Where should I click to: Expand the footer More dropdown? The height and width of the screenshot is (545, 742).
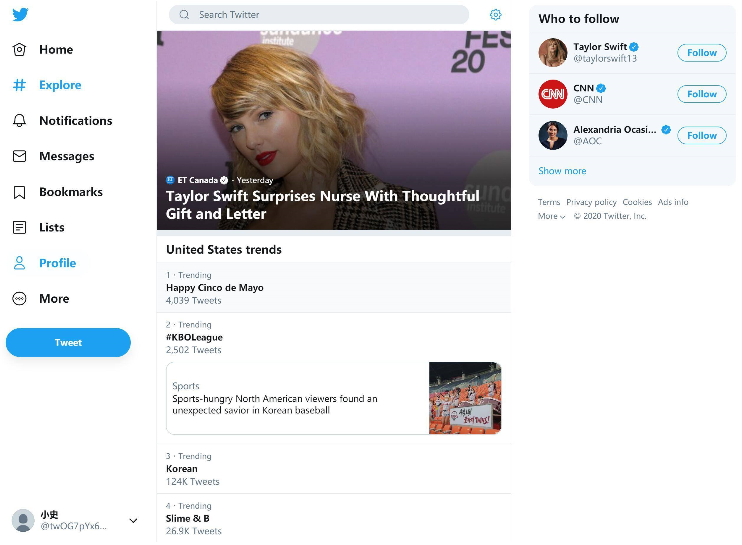click(552, 216)
